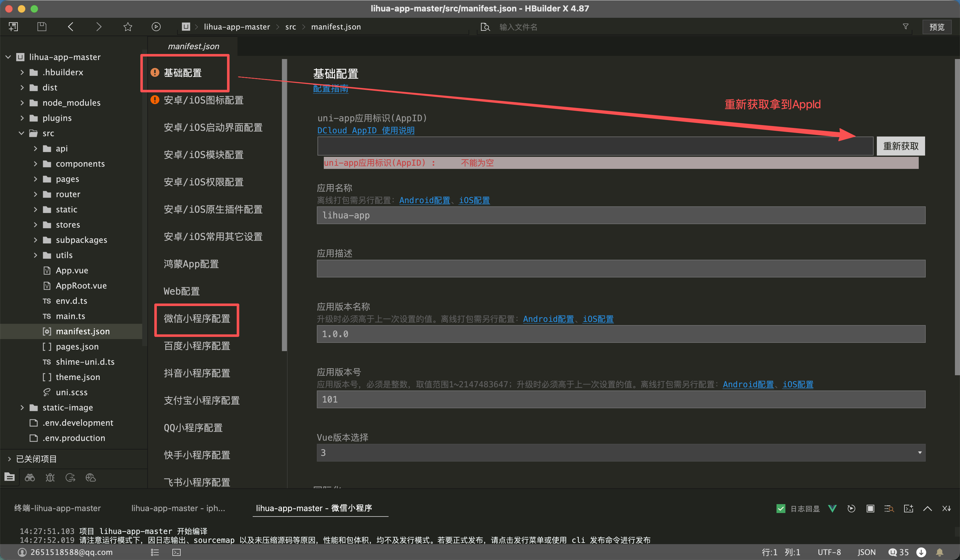Image resolution: width=960 pixels, height=560 pixels.
Task: Open the DCloud AppID 使用说明 link
Action: 366,130
